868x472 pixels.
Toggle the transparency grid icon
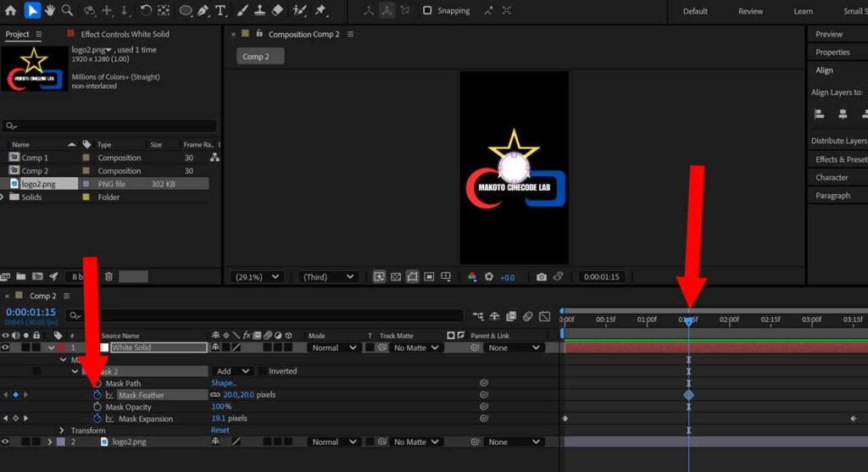396,276
